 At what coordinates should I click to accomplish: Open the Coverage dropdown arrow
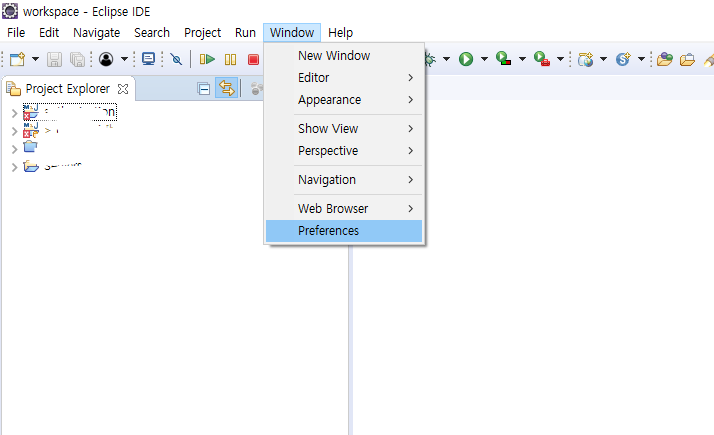(522, 59)
